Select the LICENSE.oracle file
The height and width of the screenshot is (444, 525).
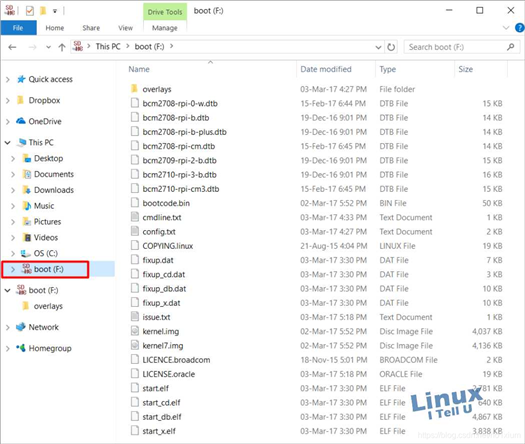[169, 374]
